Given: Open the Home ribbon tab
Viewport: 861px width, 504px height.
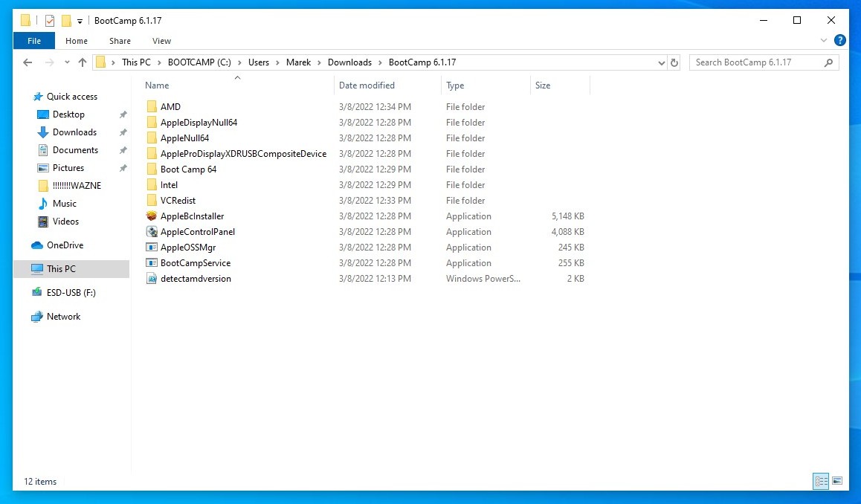Looking at the screenshot, I should [x=77, y=41].
